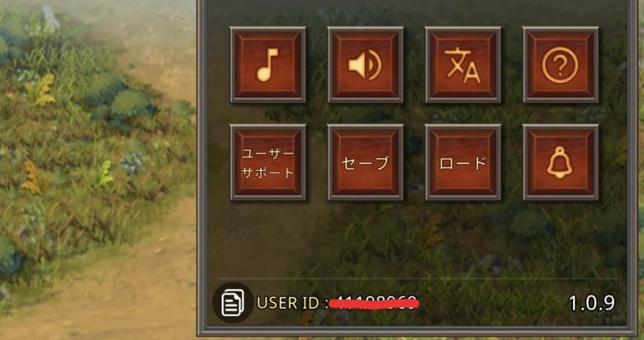Click the 1.0.9 version number
The width and height of the screenshot is (644, 340).
pos(591,303)
